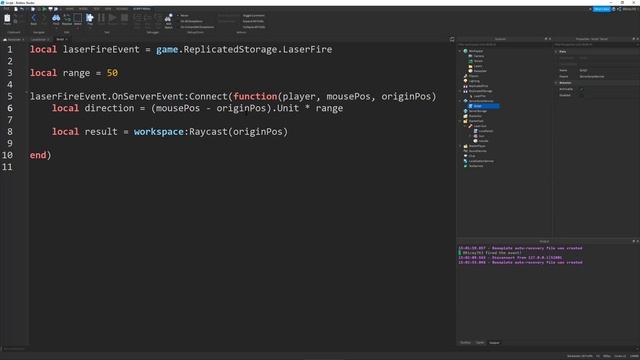Click the Add Watch binoculars icon
Image resolution: width=640 pixels, height=360 pixels.
coord(168,18)
